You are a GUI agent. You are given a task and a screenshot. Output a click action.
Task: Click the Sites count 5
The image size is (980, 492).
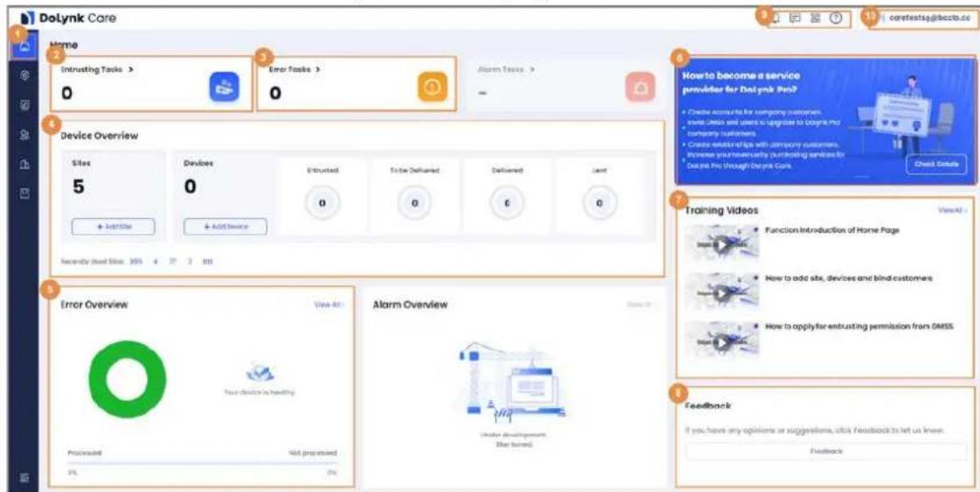pos(79,187)
